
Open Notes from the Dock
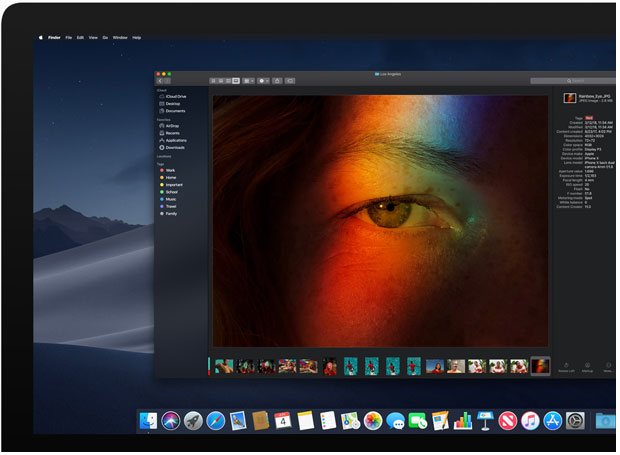[x=306, y=421]
